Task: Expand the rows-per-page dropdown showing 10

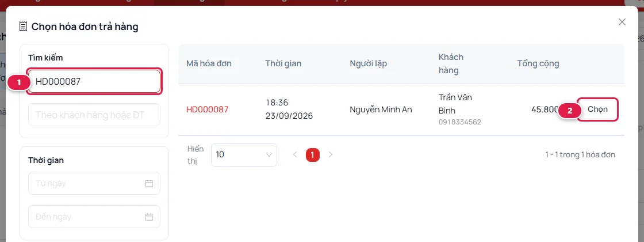Action: (x=244, y=155)
